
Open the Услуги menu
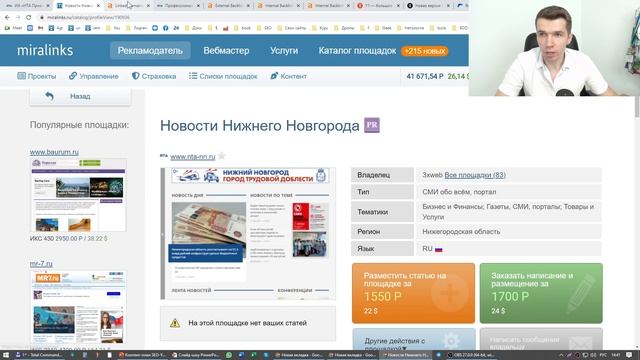[x=284, y=51]
